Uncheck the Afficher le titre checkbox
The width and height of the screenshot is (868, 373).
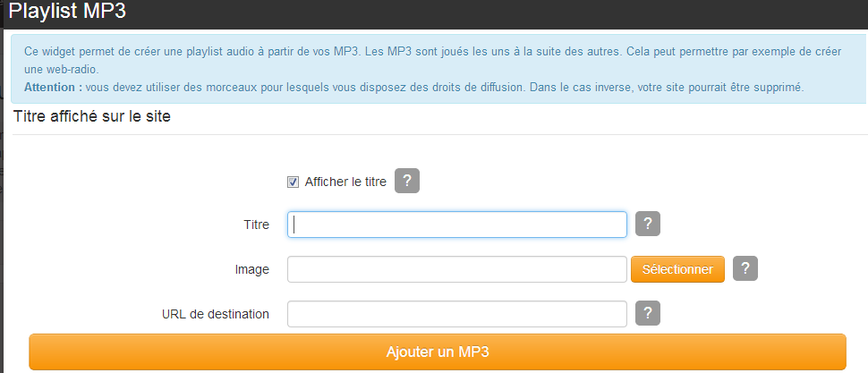pos(293,182)
